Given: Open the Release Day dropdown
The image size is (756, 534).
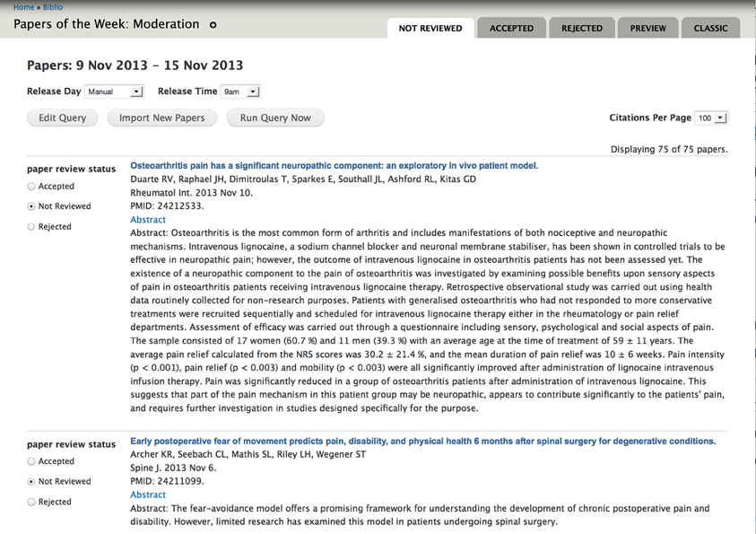Looking at the screenshot, I should point(114,92).
